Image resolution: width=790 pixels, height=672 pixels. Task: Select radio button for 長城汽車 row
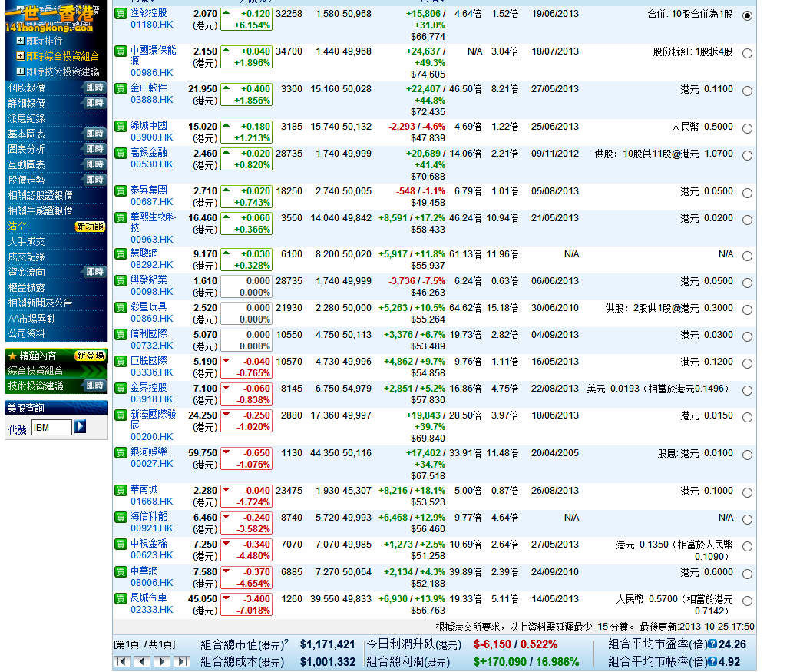pyautogui.click(x=748, y=601)
